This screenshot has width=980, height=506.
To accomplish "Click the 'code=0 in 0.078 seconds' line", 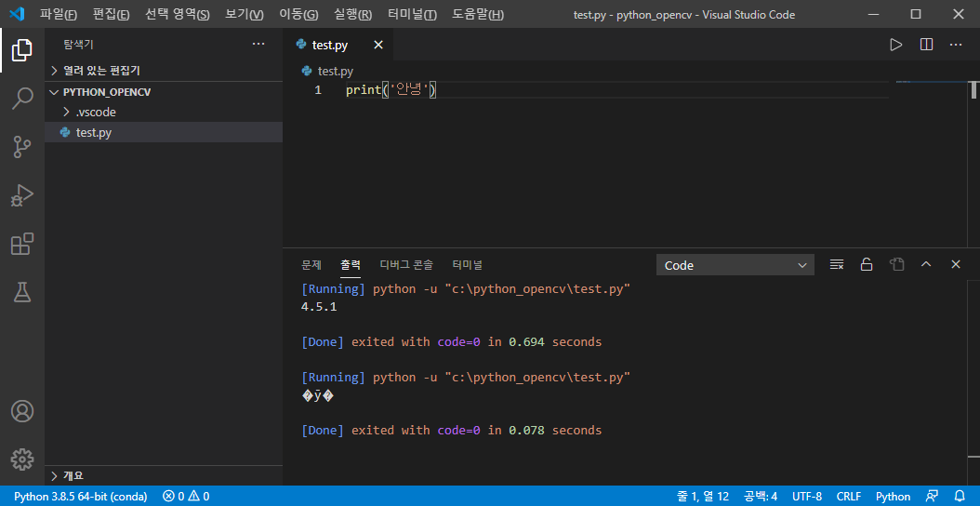I will pyautogui.click(x=451, y=431).
